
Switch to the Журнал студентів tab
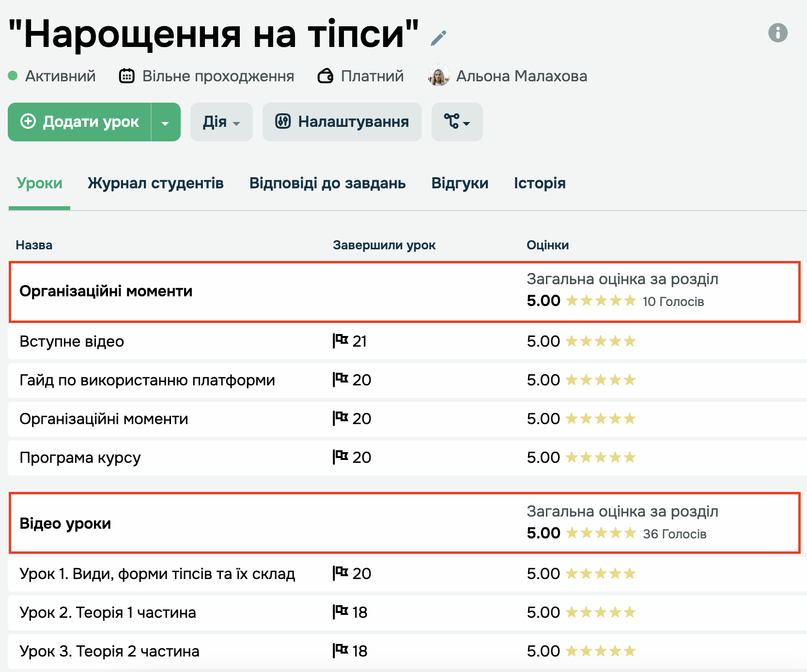click(x=155, y=183)
